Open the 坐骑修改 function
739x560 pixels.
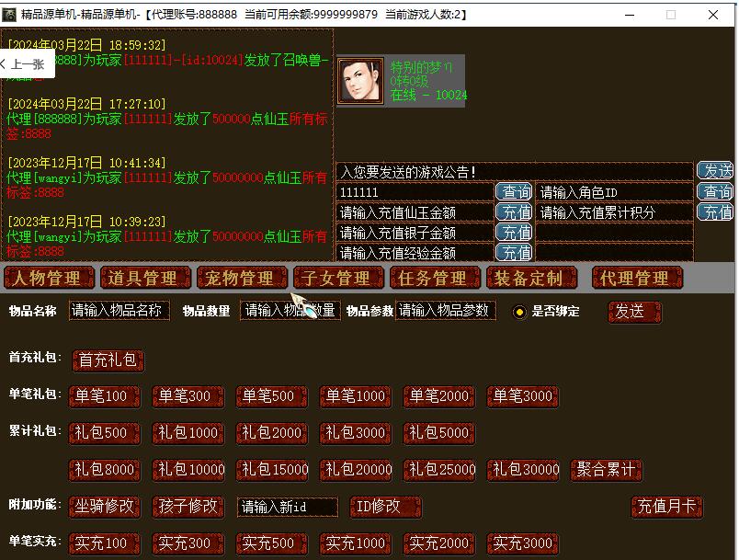[105, 507]
